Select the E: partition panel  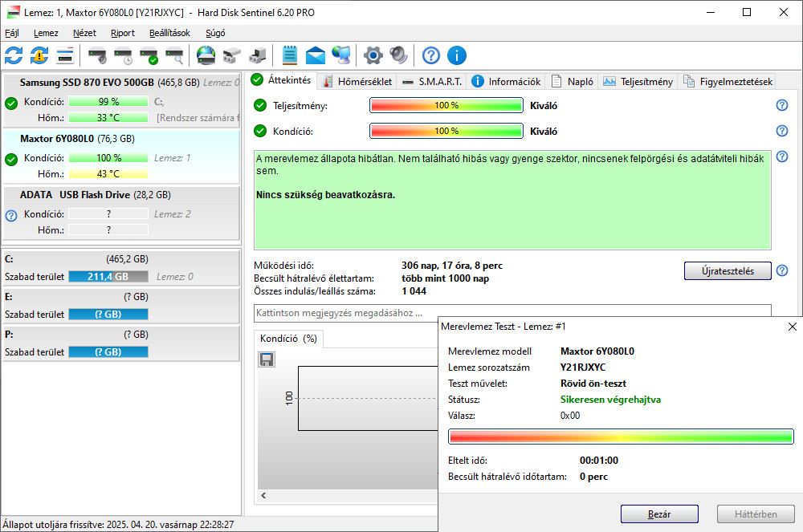pos(122,306)
